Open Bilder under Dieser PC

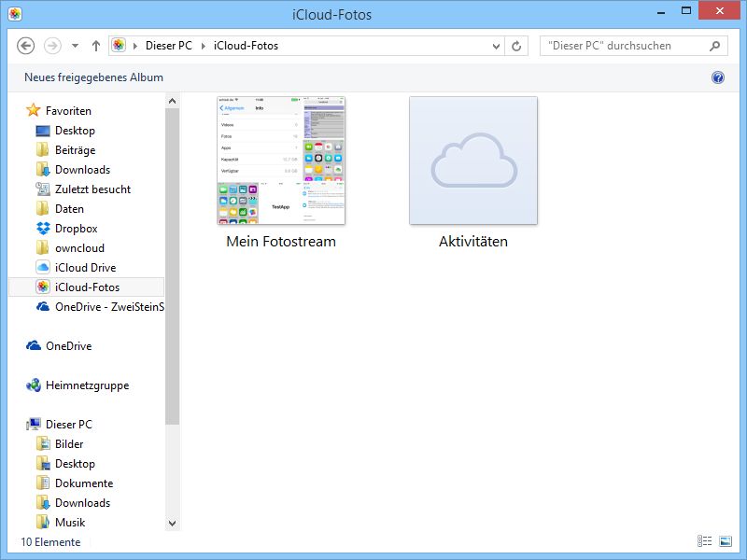tap(69, 443)
